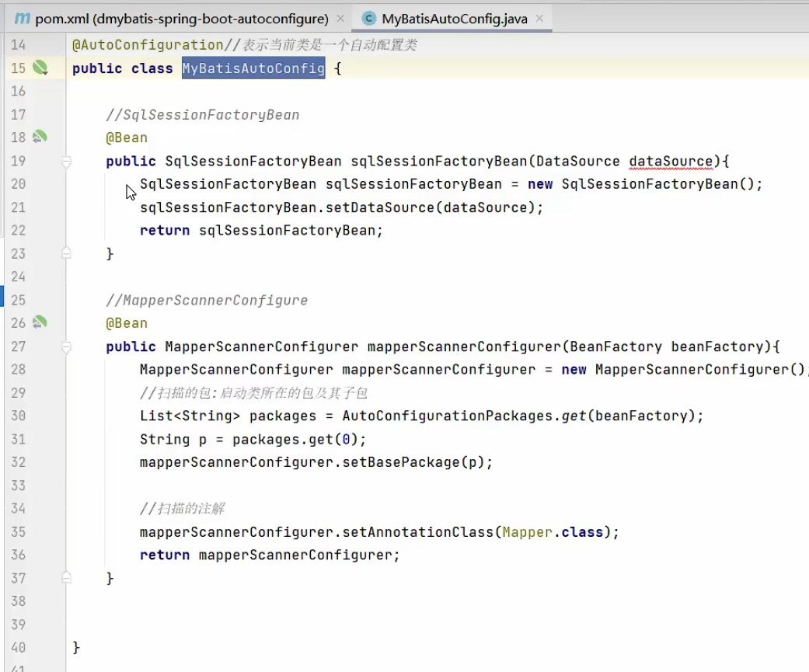Click the bean navigation gutter icon on line 26
809x672 pixels.
tap(40, 322)
